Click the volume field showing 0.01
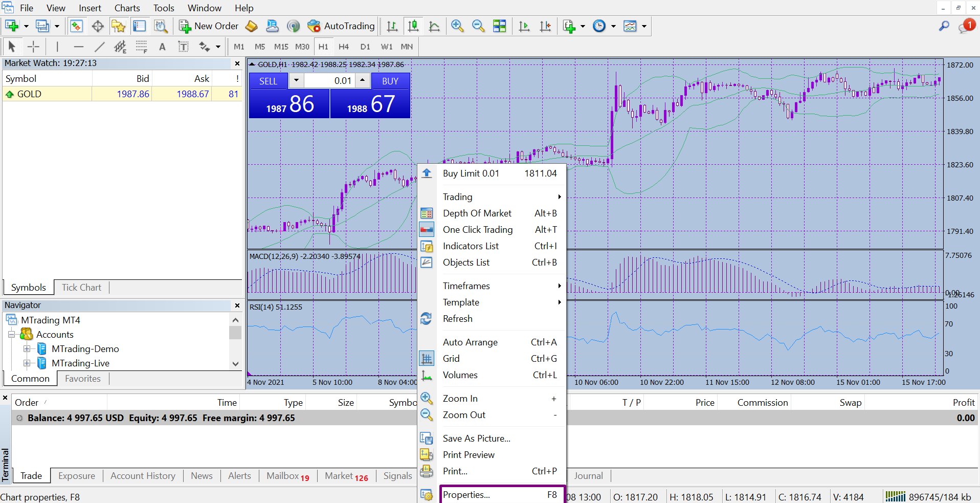Image resolution: width=980 pixels, height=503 pixels. click(329, 81)
